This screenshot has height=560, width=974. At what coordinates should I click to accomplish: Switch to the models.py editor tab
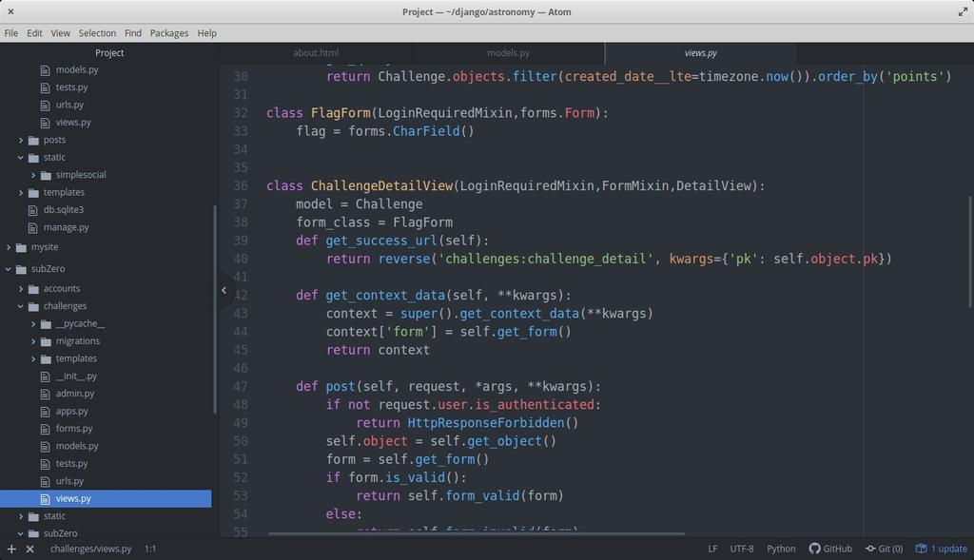(508, 53)
